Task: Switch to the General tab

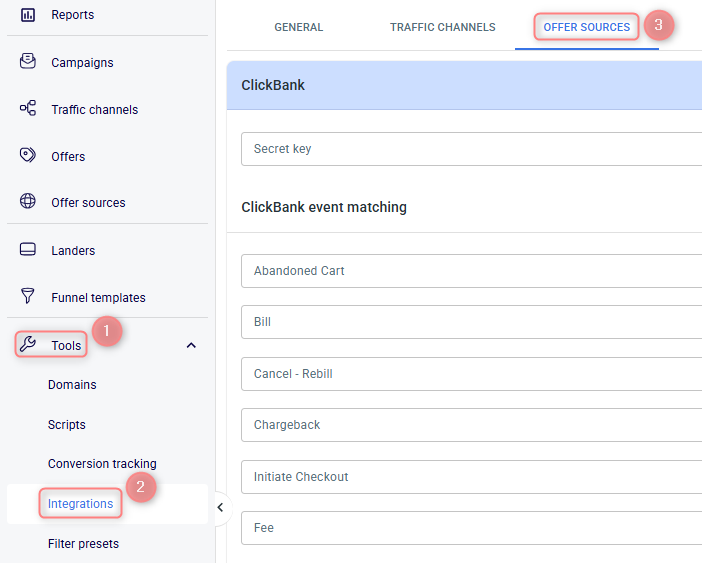Action: point(299,27)
